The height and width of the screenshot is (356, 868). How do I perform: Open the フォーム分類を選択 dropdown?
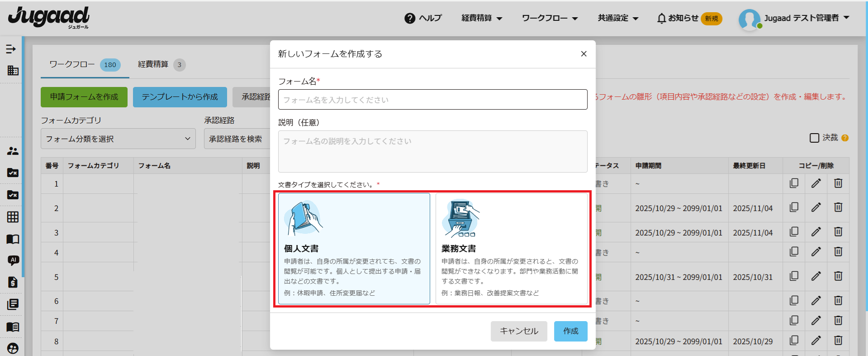pyautogui.click(x=118, y=139)
